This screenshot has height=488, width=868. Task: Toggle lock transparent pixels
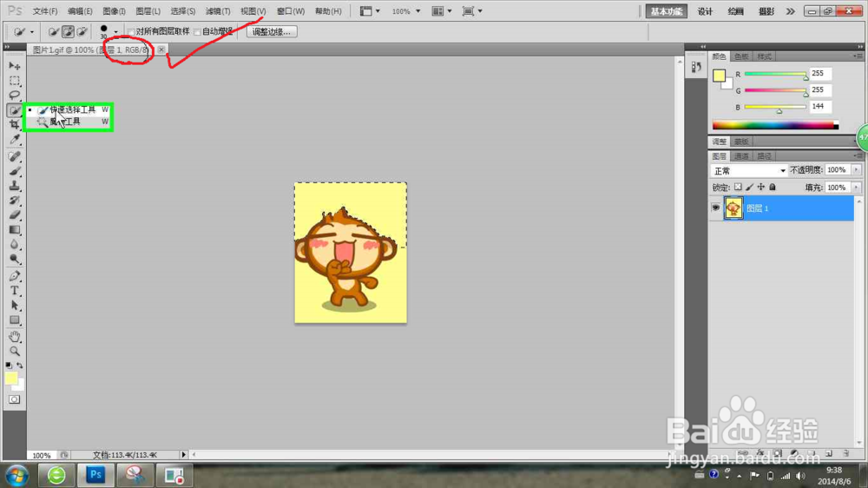point(738,188)
